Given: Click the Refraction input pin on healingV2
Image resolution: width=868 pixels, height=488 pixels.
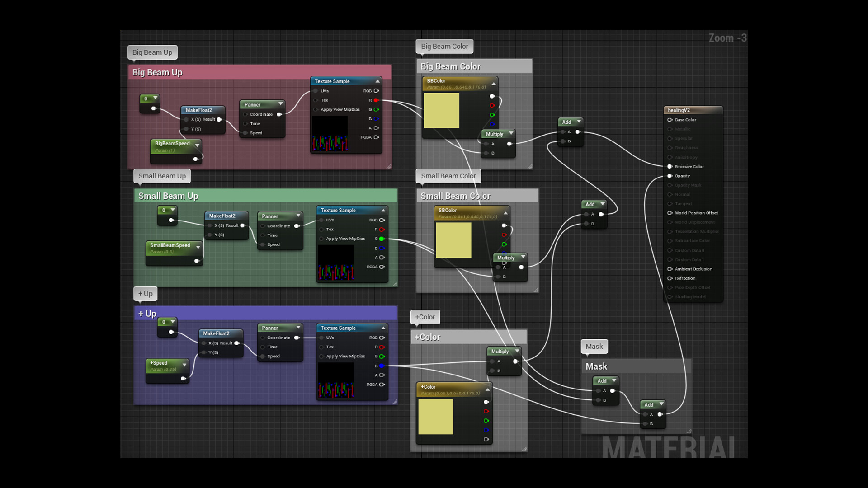Looking at the screenshot, I should click(670, 278).
